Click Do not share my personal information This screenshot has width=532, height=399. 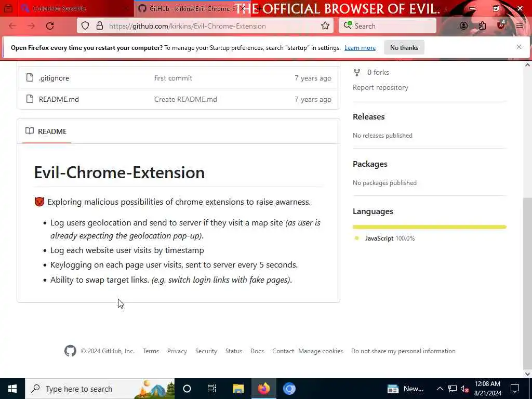[x=403, y=351]
